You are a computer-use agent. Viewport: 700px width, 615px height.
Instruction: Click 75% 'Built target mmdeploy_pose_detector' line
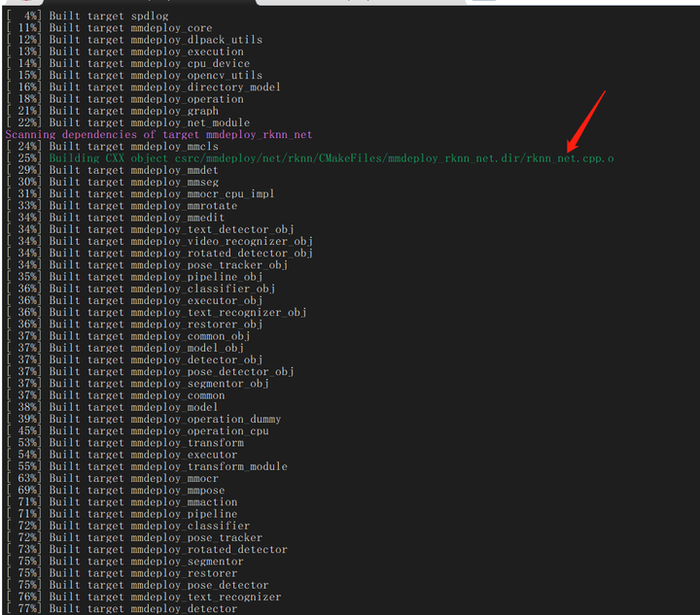click(137, 585)
